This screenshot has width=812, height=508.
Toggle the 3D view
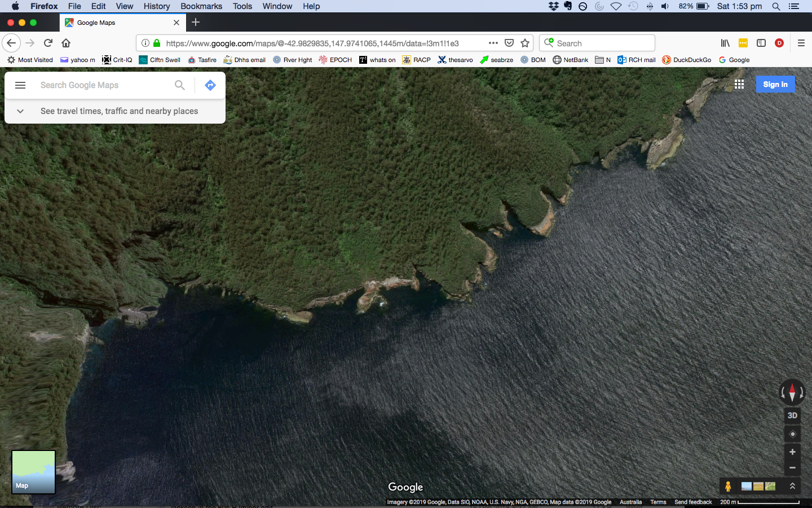pos(792,415)
